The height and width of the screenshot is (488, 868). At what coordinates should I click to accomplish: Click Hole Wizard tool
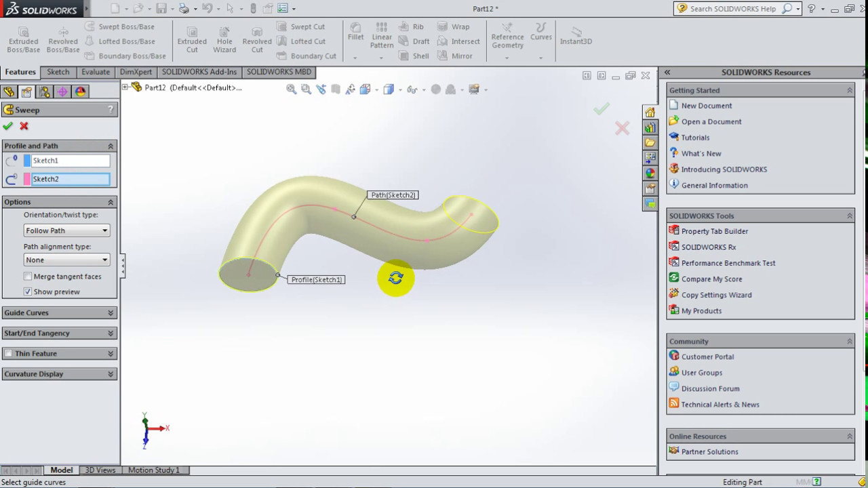[224, 40]
